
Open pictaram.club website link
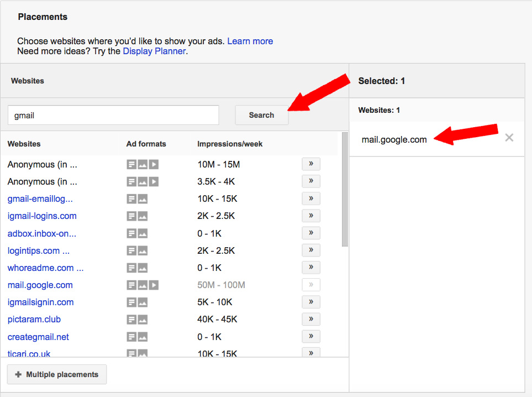(x=34, y=320)
